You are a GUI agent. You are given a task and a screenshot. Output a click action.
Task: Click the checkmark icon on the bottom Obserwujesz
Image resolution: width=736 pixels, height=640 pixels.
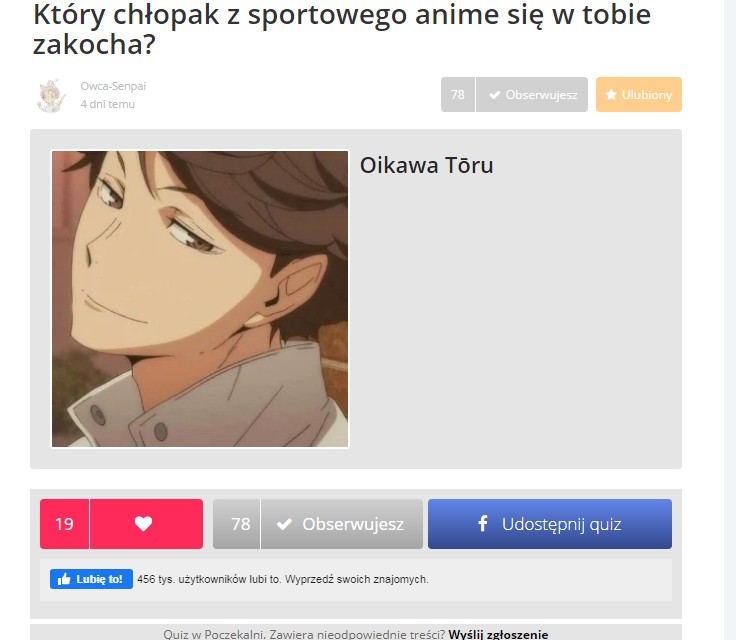coord(284,524)
